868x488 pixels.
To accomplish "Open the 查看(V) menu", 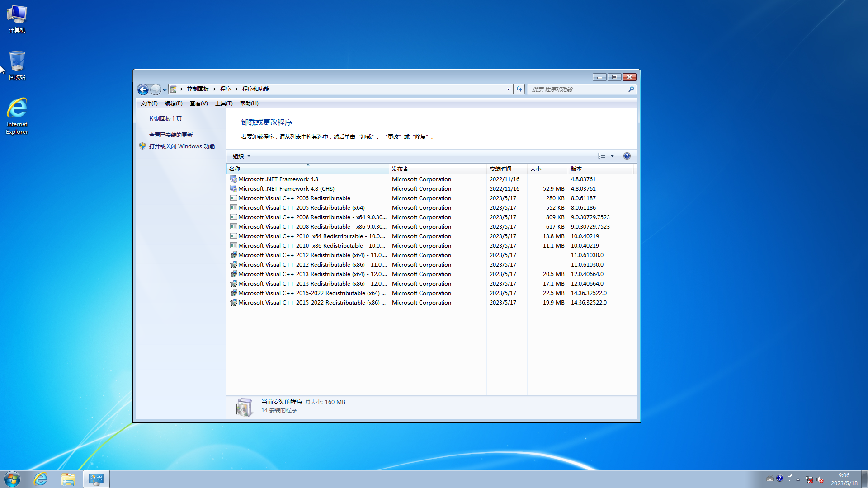I will (198, 103).
